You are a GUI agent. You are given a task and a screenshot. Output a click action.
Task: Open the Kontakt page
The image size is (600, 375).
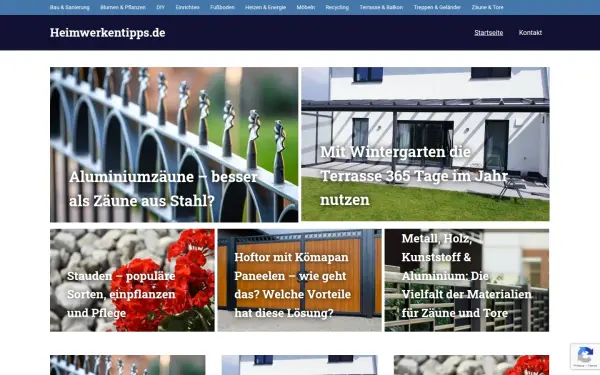coord(530,33)
